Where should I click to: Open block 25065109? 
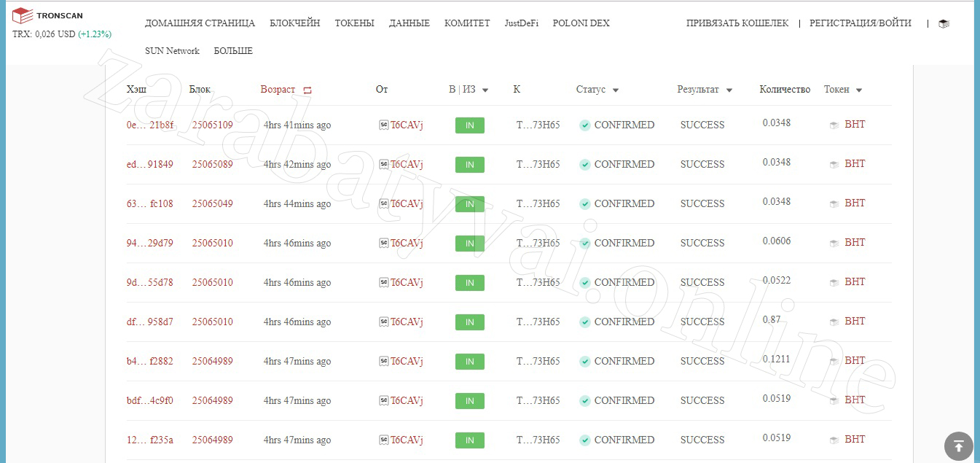point(213,125)
